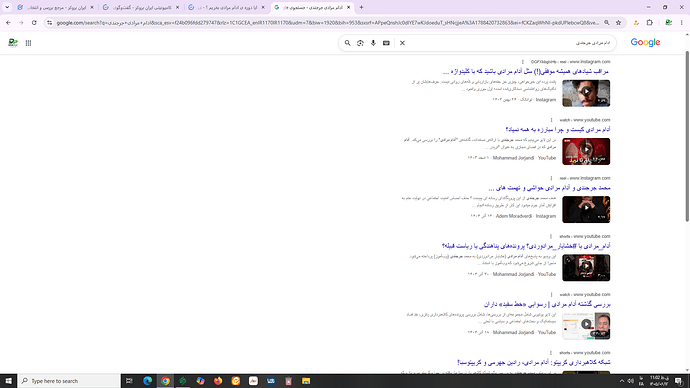The image size is (690, 388).
Task: Open the tab search dropdown arrow
Action: click(7, 7)
